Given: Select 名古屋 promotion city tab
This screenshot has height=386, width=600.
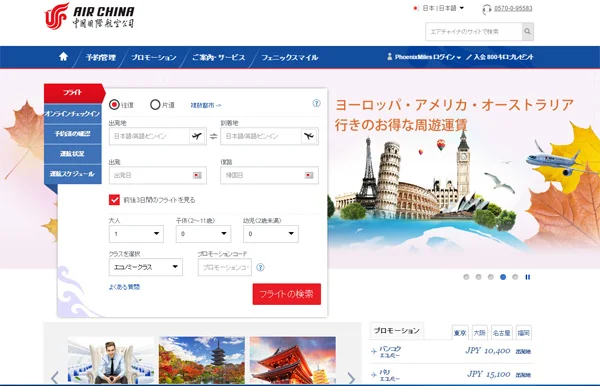Looking at the screenshot, I should [502, 333].
